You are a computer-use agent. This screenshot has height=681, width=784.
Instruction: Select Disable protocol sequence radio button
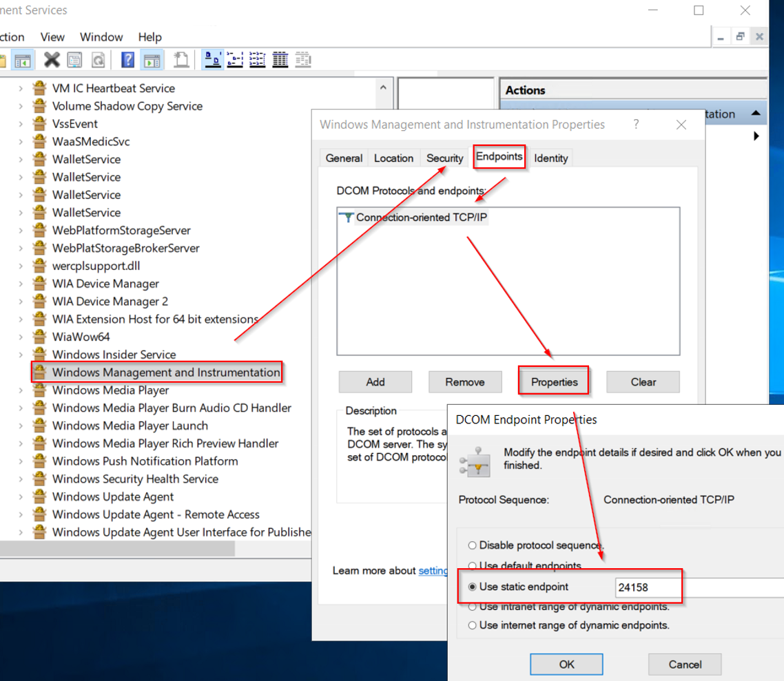pyautogui.click(x=472, y=545)
